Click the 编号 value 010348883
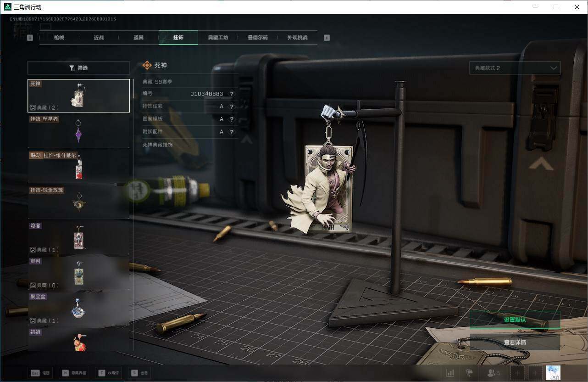The width and height of the screenshot is (588, 382). (x=207, y=94)
